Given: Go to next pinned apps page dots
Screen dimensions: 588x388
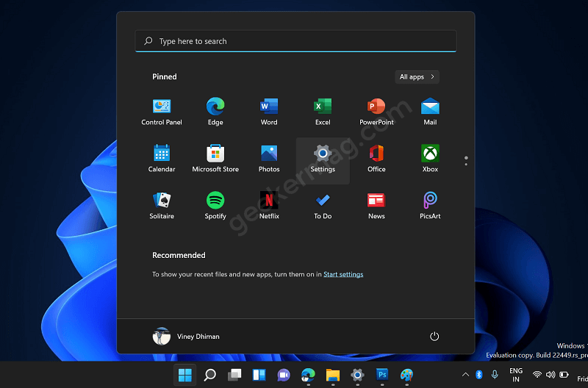Looking at the screenshot, I should (x=466, y=161).
